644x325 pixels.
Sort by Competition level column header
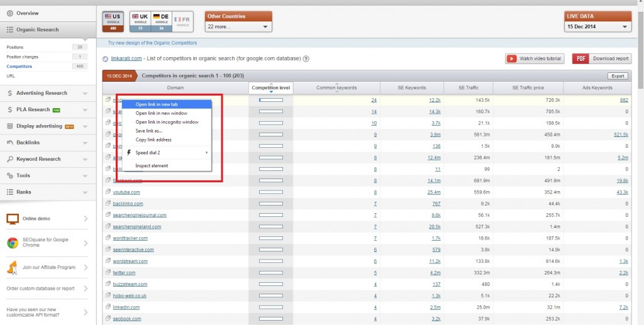[271, 87]
